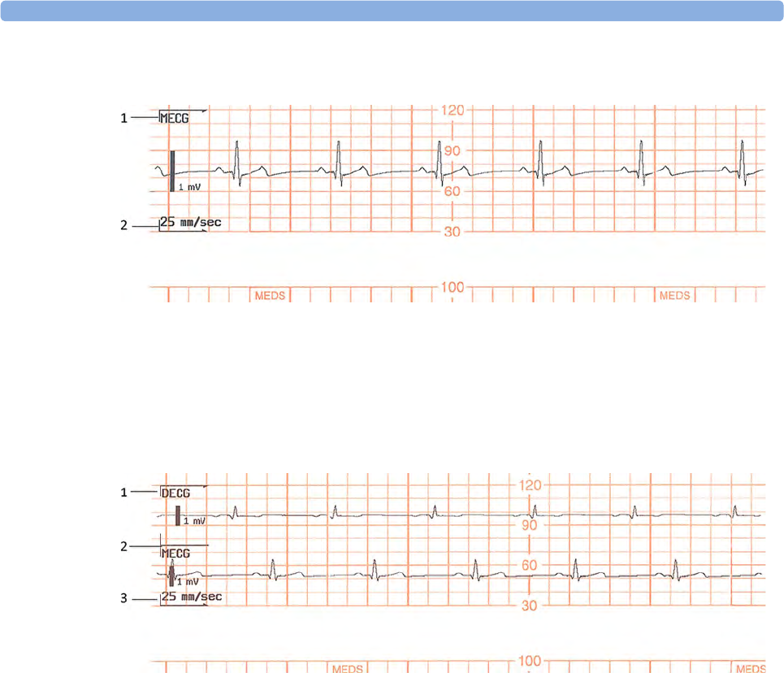Select the 1 mV text beside the DECG trace
The width and height of the screenshot is (784, 673).
pos(194,521)
